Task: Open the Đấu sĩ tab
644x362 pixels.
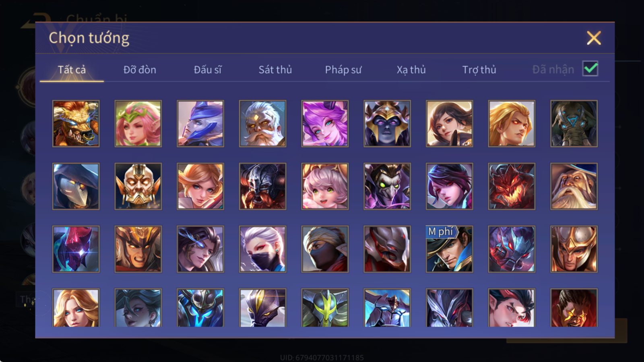Action: tap(208, 70)
